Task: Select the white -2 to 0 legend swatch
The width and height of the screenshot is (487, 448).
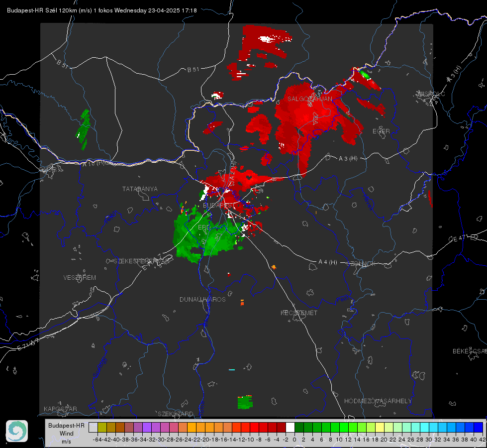Action: coord(290,427)
